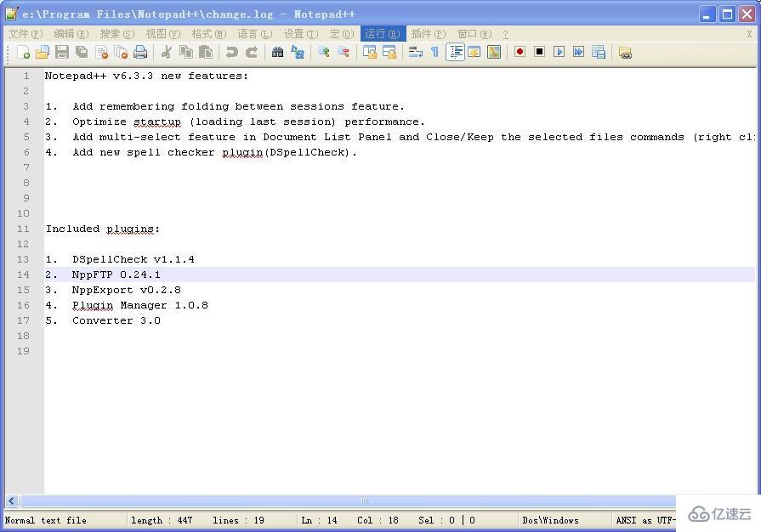Click the Open file folder icon

(43, 53)
